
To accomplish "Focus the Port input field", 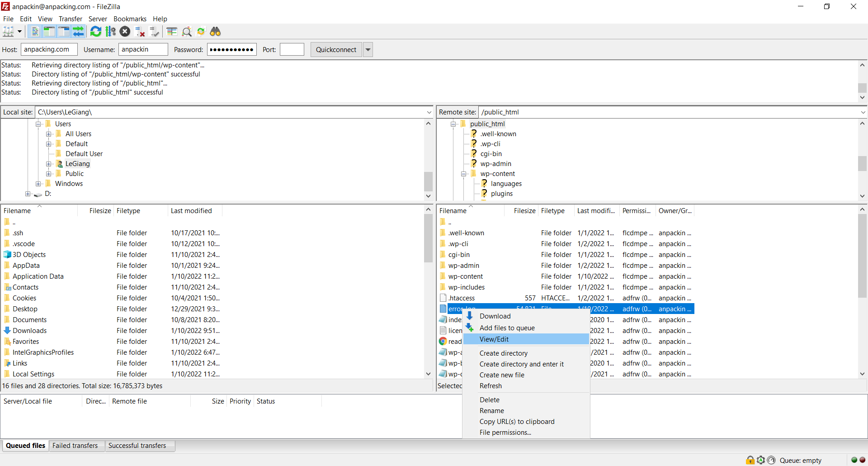I will [x=292, y=49].
